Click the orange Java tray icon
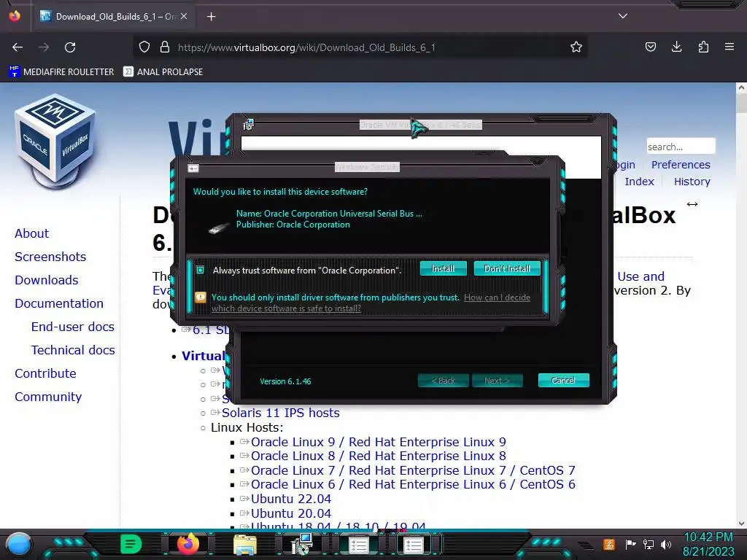 609,544
